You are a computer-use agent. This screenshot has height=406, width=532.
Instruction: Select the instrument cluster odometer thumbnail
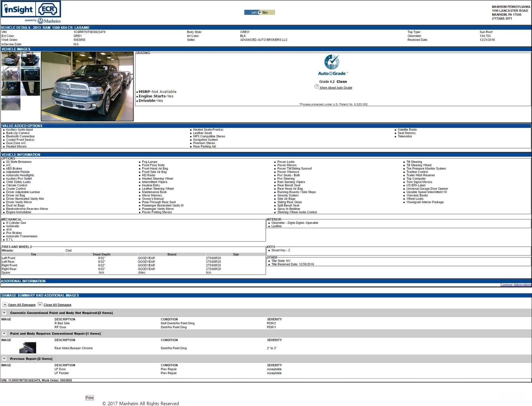[x=11, y=89]
